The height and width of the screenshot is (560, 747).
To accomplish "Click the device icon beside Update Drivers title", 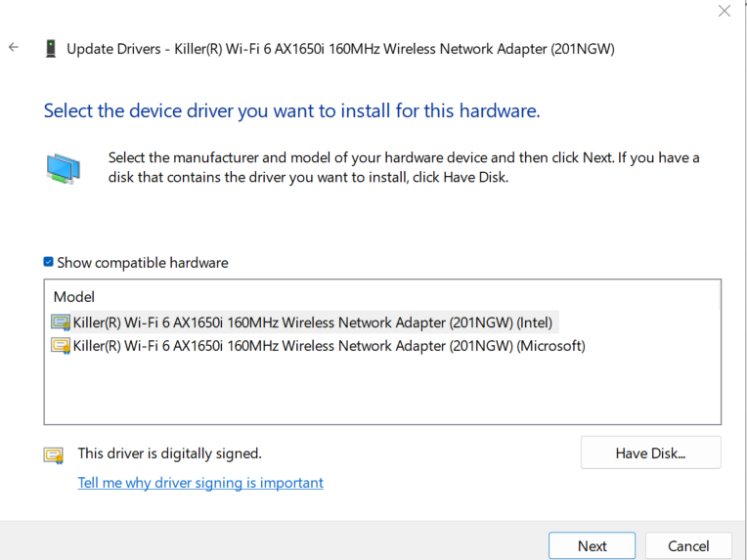I will [x=51, y=49].
